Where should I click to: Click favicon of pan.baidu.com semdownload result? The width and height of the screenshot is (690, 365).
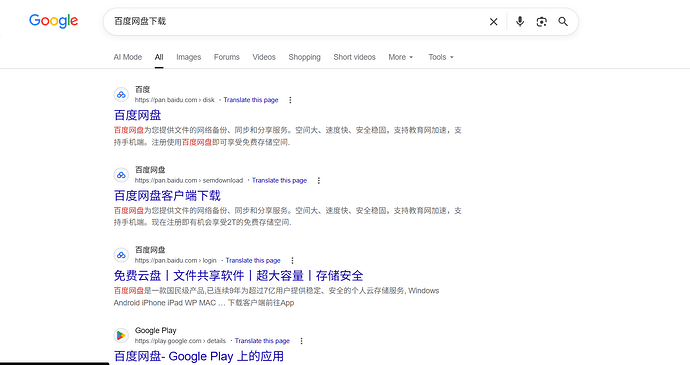coord(121,175)
